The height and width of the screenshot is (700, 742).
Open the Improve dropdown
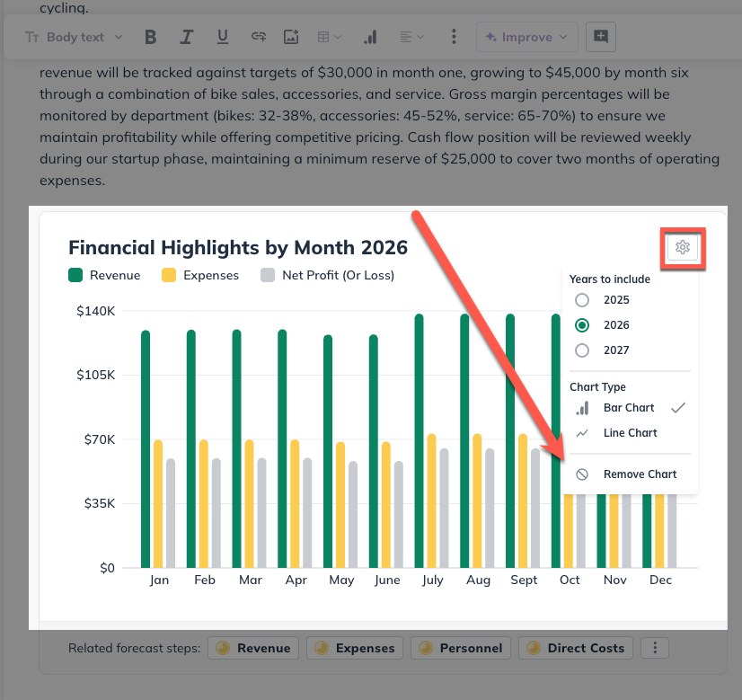(x=526, y=37)
